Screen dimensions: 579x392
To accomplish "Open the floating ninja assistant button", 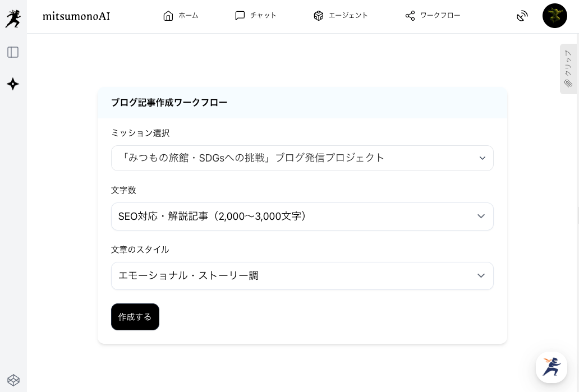I will tap(551, 367).
